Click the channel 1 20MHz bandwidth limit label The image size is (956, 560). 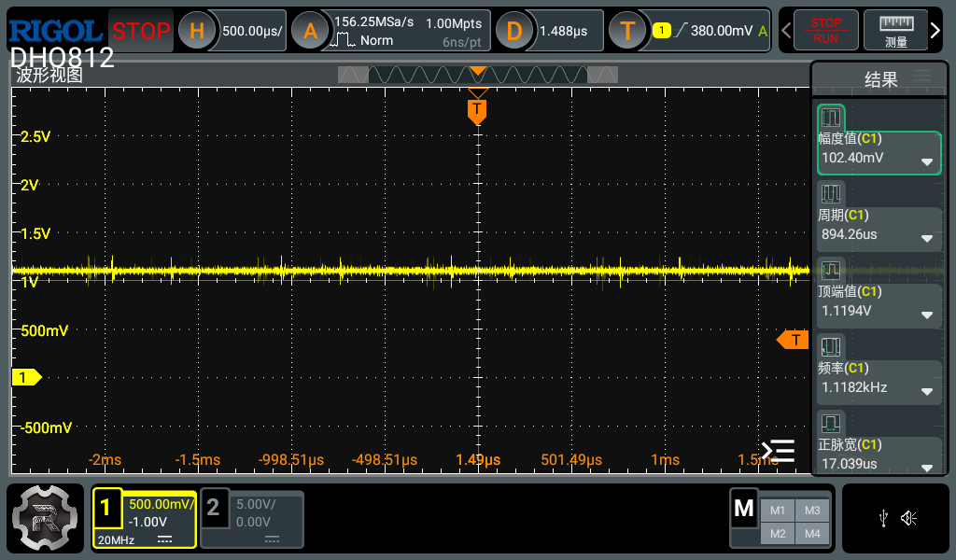pyautogui.click(x=116, y=539)
